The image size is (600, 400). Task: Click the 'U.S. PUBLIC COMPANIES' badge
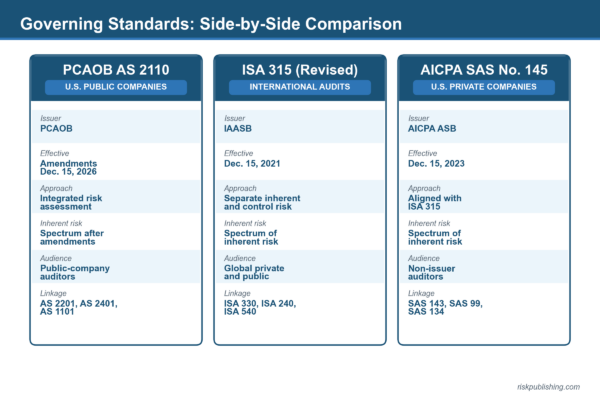click(x=116, y=87)
